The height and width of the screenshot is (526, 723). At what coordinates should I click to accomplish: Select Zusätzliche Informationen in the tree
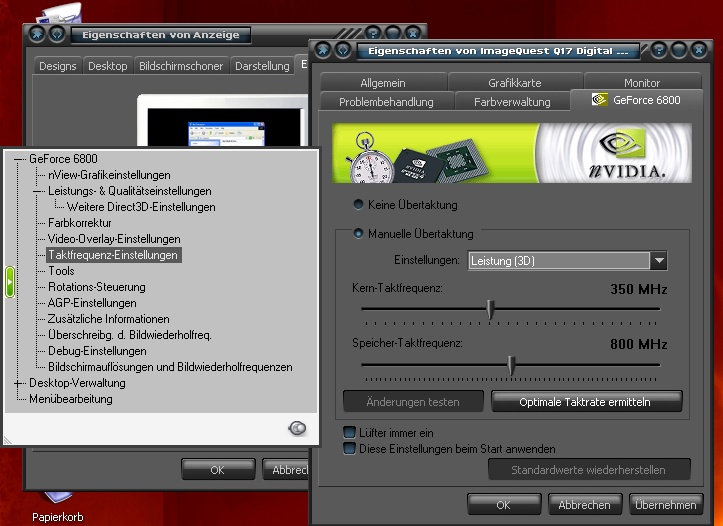(x=108, y=319)
